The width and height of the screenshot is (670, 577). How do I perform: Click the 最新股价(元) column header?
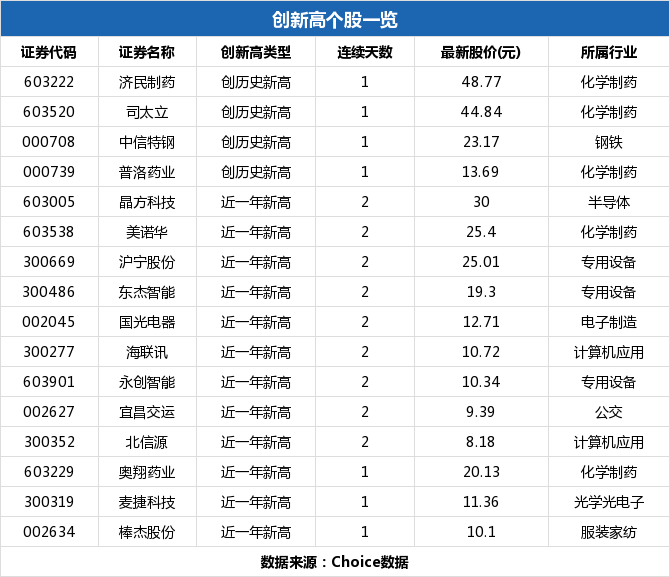click(x=481, y=52)
